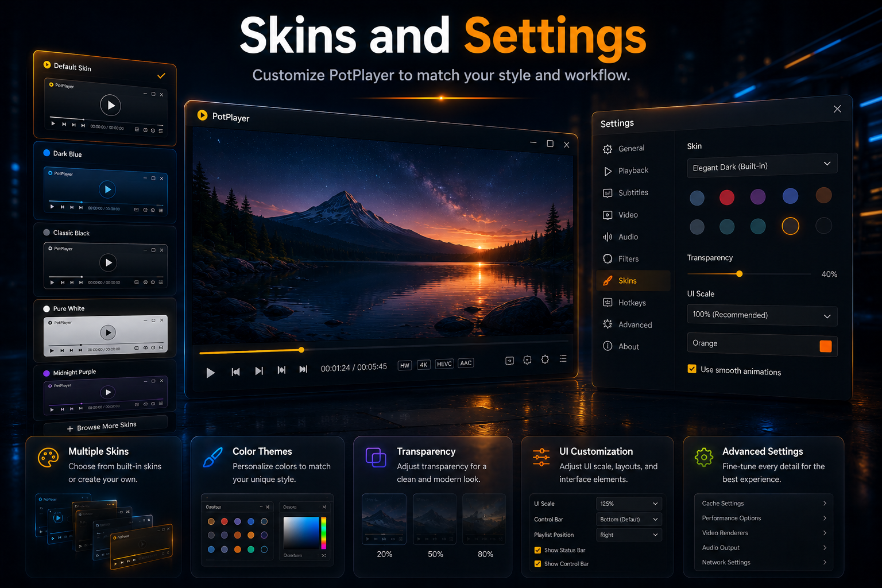Click the blue gradient color picker square
This screenshot has width=882, height=588.
click(301, 533)
